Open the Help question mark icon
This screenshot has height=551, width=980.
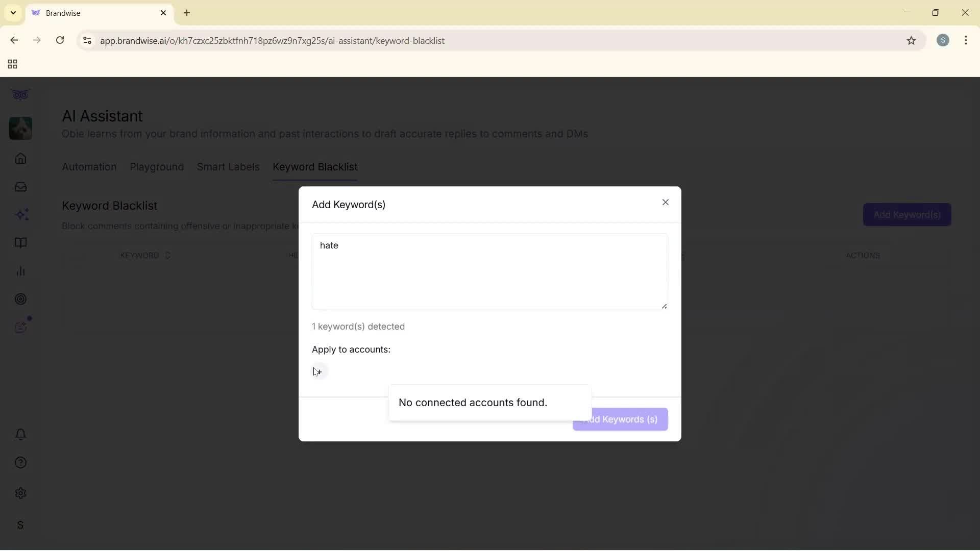pyautogui.click(x=20, y=462)
